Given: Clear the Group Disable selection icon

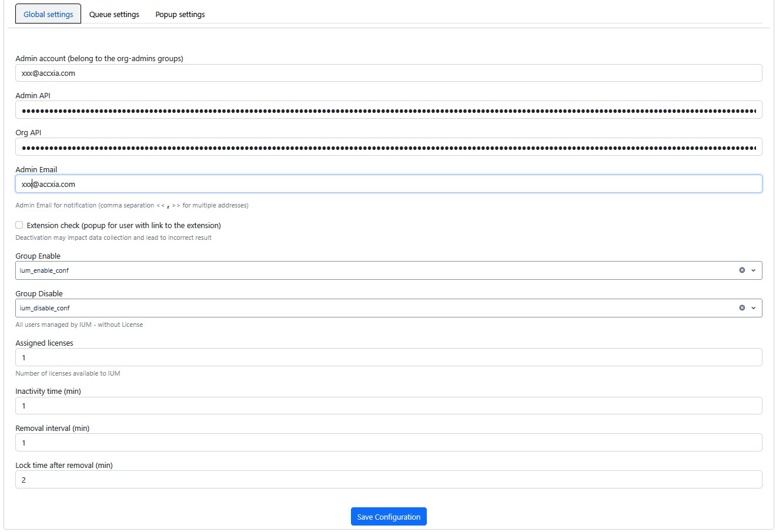Looking at the screenshot, I should (x=742, y=308).
